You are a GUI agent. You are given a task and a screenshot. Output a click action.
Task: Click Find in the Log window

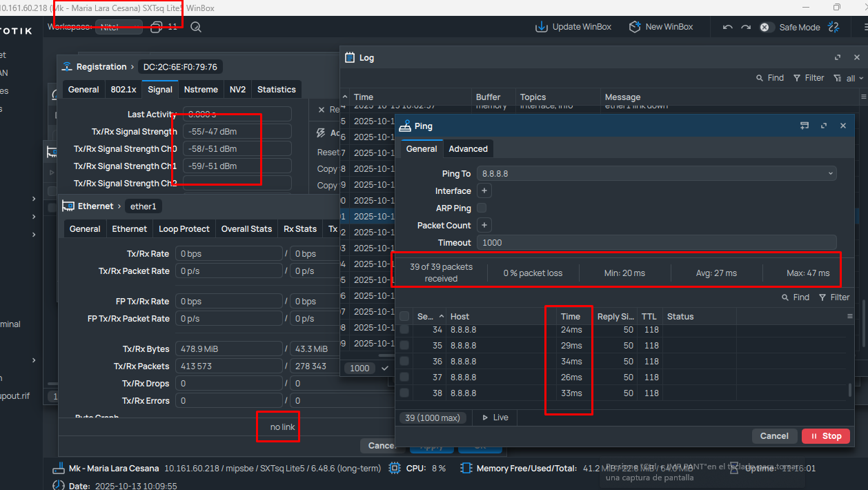770,78
